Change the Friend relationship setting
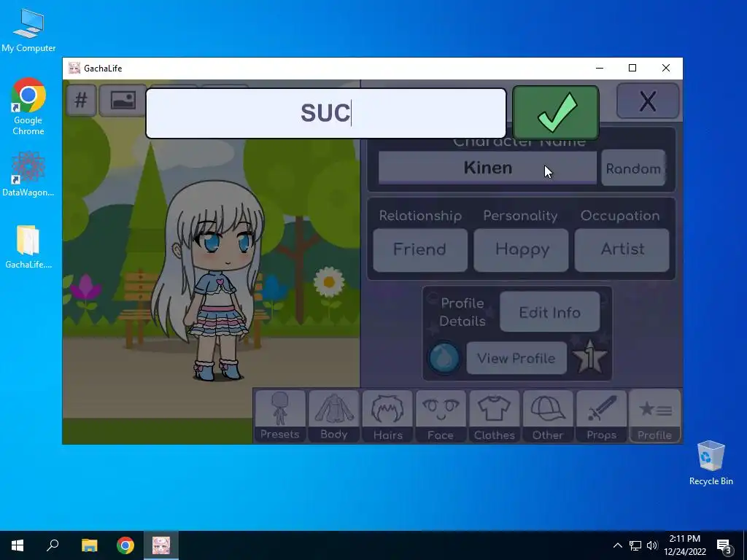Screen dimensions: 747x560 coord(419,249)
